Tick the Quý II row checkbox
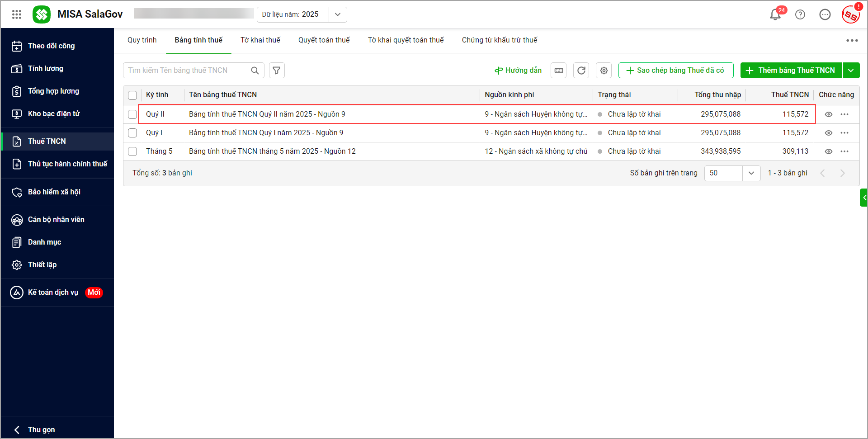Viewport: 868px width, 439px height. 132,114
